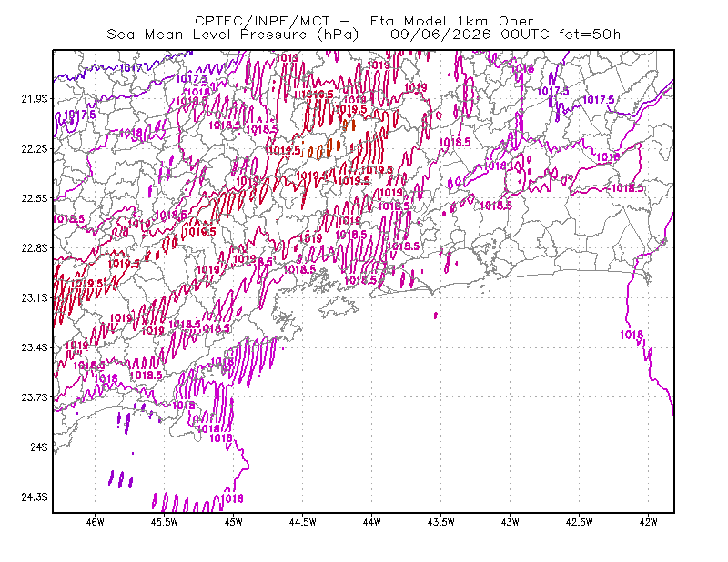The width and height of the screenshot is (728, 562).
Task: Click the 'fct=50h' forecast hour text
Action: (590, 35)
